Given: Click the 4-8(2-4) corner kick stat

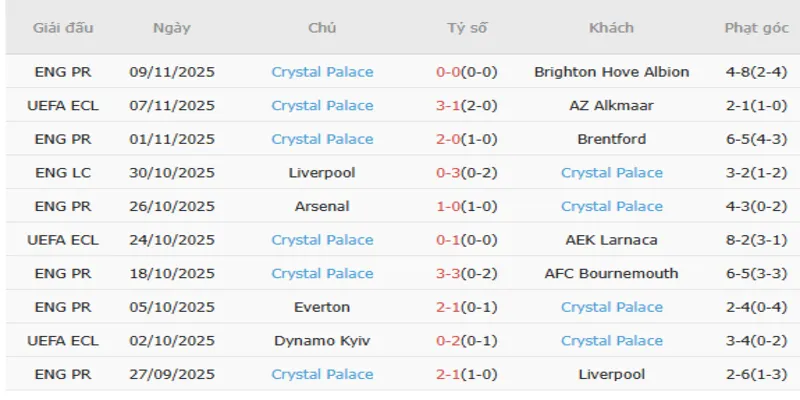Looking at the screenshot, I should (754, 72).
